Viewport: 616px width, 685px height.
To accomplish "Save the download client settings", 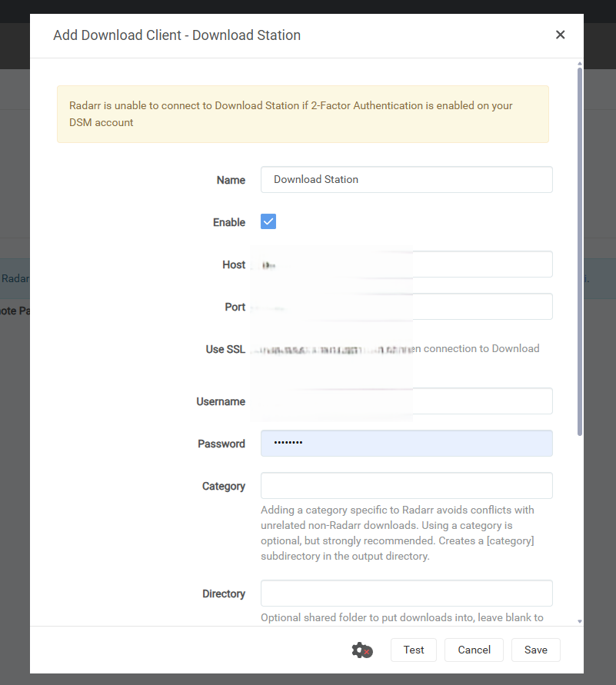I will pos(535,650).
